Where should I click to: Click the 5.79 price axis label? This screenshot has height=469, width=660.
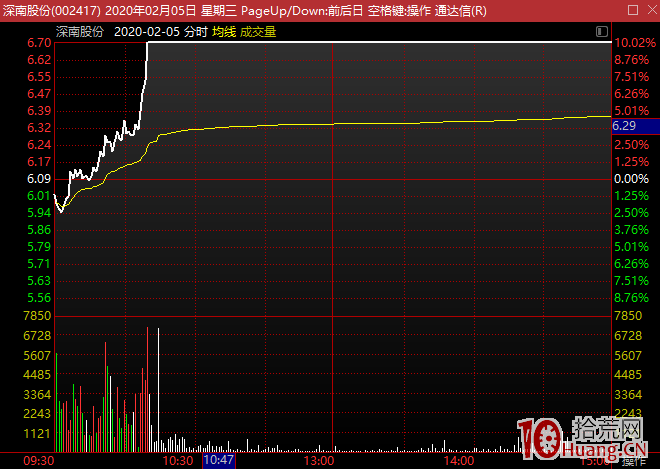pos(39,247)
